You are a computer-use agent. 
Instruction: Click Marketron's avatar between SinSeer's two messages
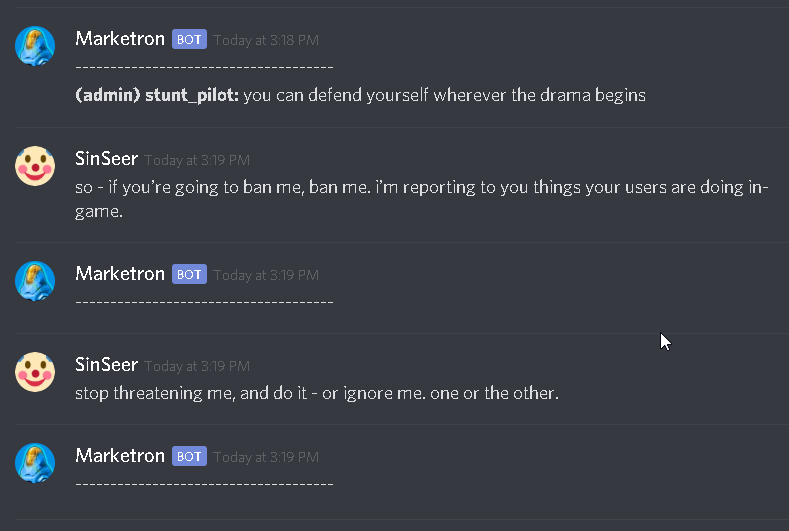(35, 280)
